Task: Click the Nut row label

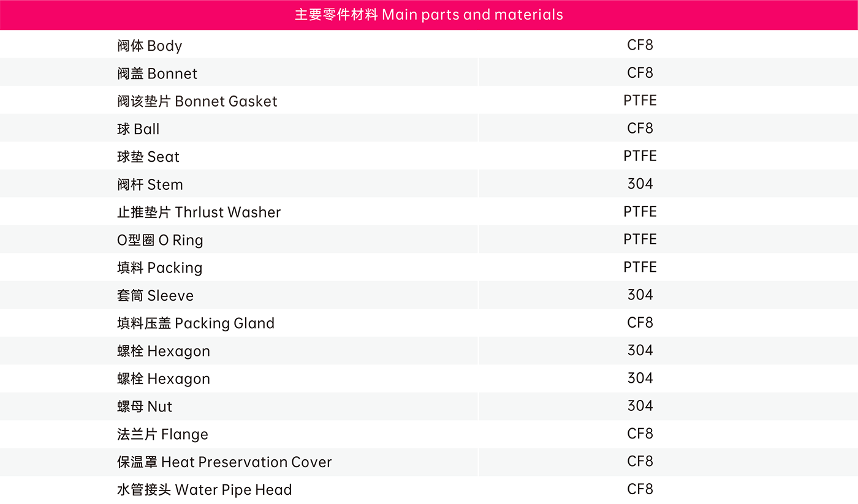Action: coord(145,407)
